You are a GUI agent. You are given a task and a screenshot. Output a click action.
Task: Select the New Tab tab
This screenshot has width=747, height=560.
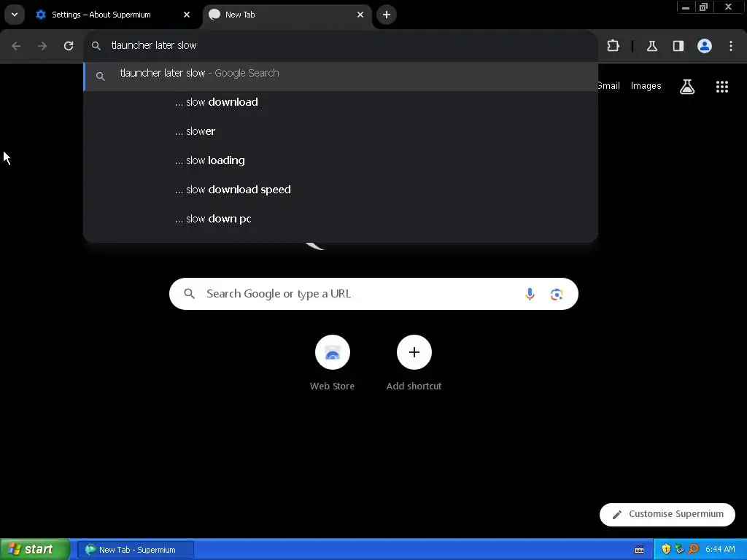pos(287,15)
